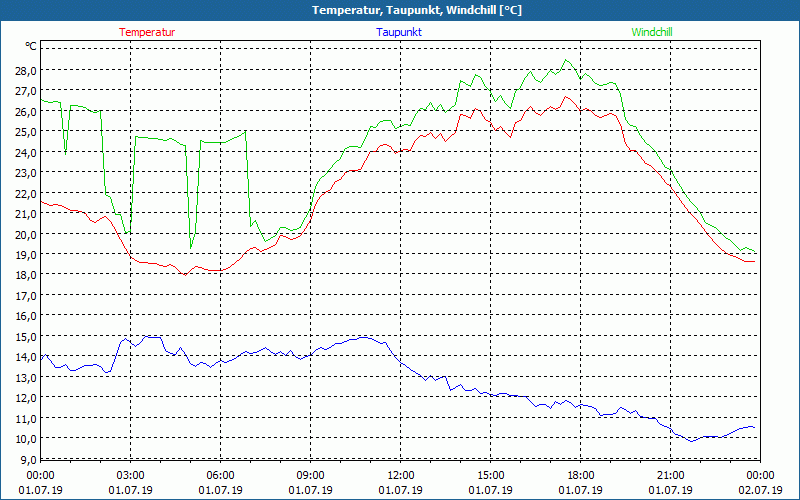Click the 23,0 y-axis value
The width and height of the screenshot is (800, 500).
click(x=26, y=172)
